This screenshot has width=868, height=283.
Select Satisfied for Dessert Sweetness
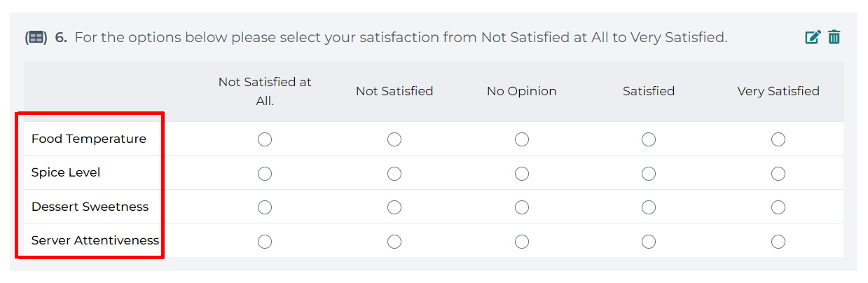pos(649,207)
